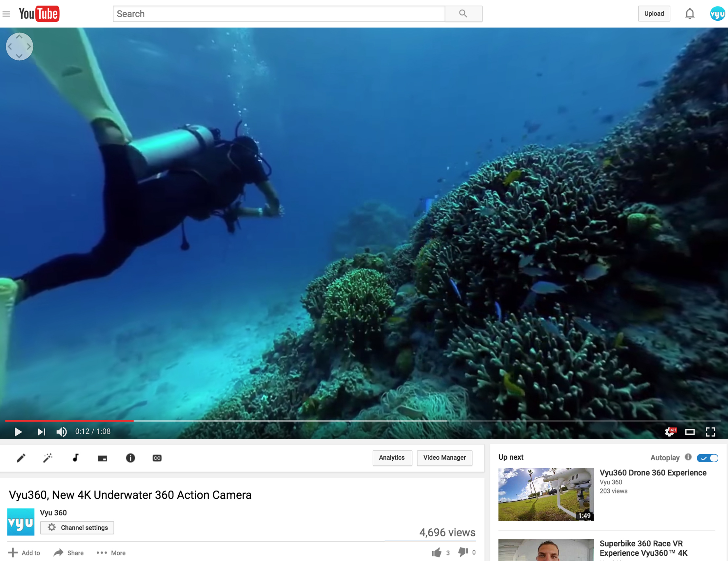
Task: Play the video
Action: (18, 432)
